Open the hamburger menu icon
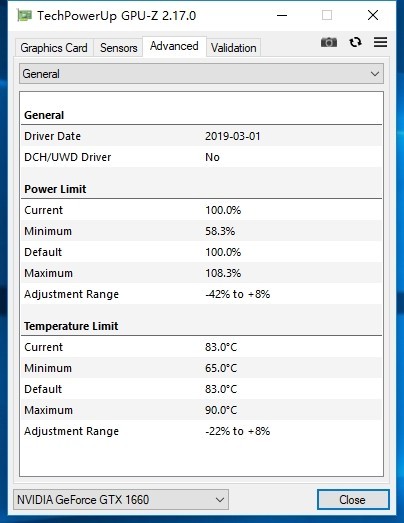 point(380,42)
